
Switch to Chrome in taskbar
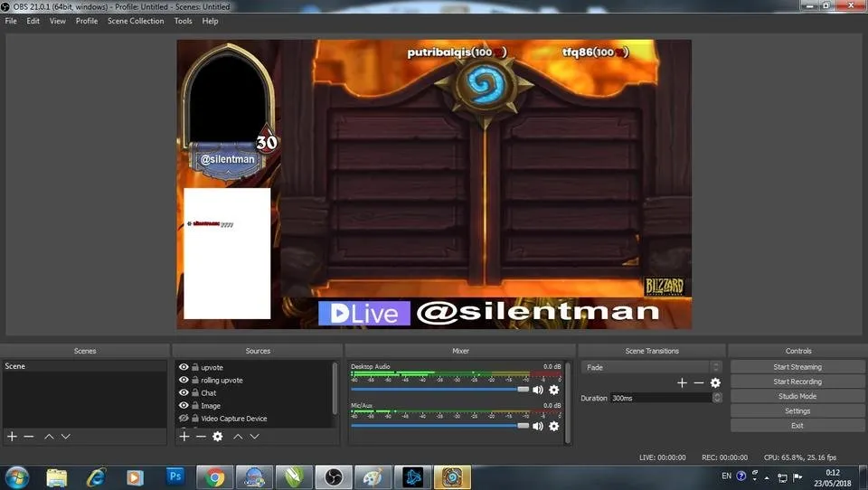[x=214, y=477]
